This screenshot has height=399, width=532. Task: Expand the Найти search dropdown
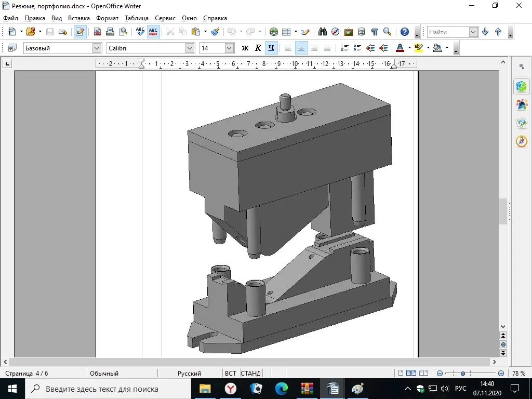click(x=474, y=32)
